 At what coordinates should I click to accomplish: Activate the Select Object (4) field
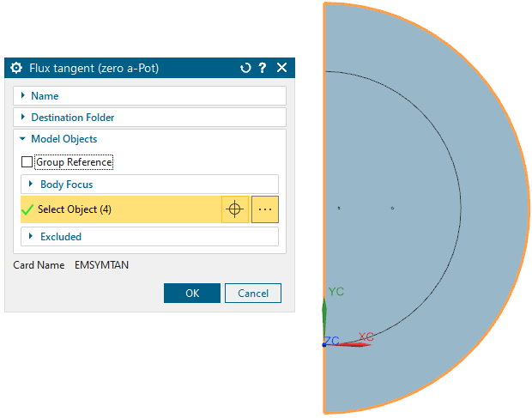120,209
